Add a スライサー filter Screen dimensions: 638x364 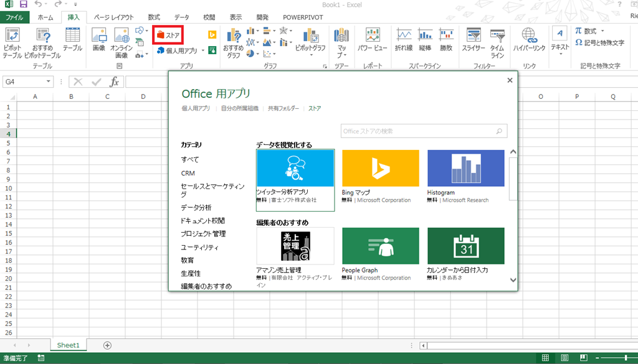[474, 39]
